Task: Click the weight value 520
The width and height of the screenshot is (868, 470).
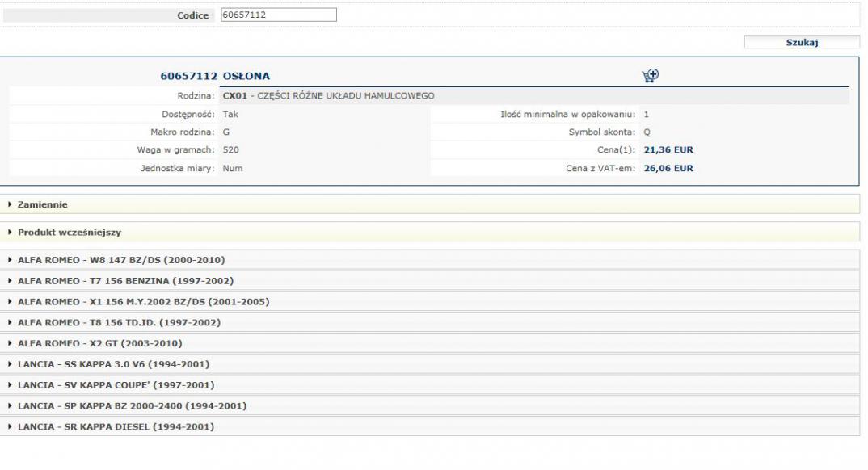Action: pyautogui.click(x=231, y=150)
